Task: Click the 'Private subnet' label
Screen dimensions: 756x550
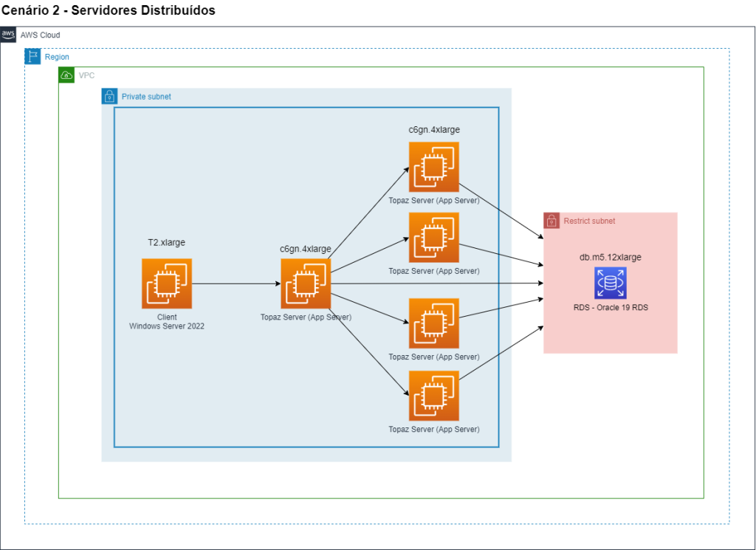Action: point(146,97)
